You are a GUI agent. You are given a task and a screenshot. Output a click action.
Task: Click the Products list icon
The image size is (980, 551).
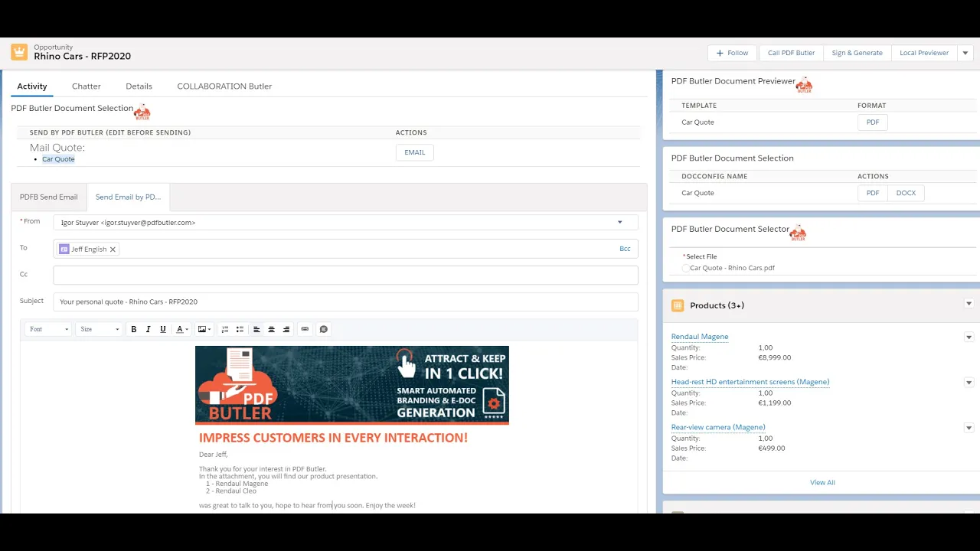coord(678,305)
